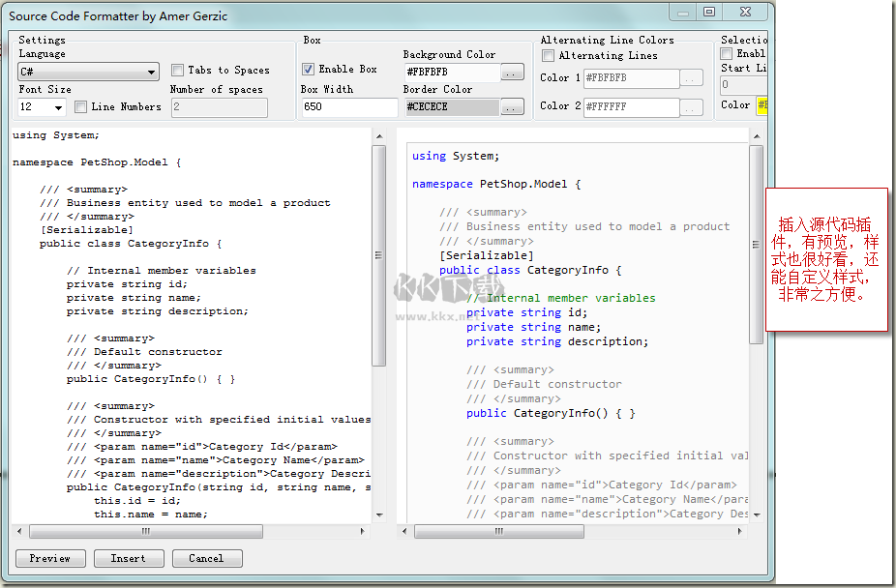Click preview pane scroll right arrow

point(740,532)
